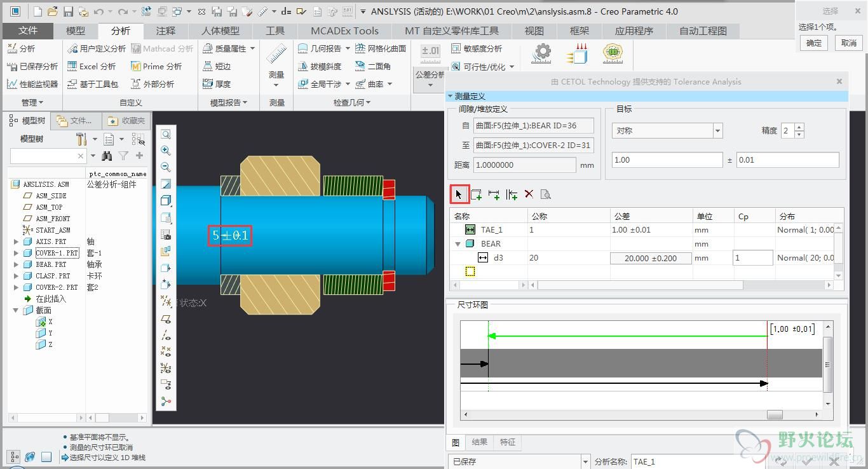This screenshot has height=469, width=868.
Task: Toggle the model tree filter icon
Action: (x=124, y=156)
